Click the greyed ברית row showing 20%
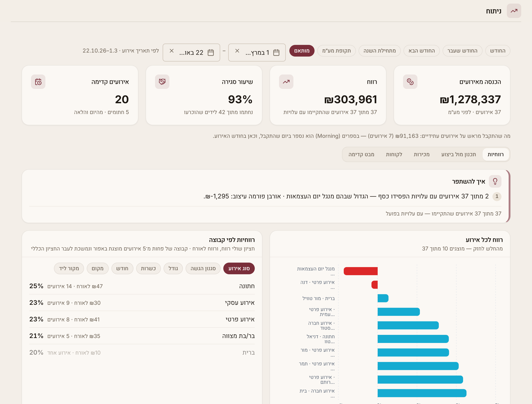This screenshot has width=532, height=404. click(x=142, y=353)
